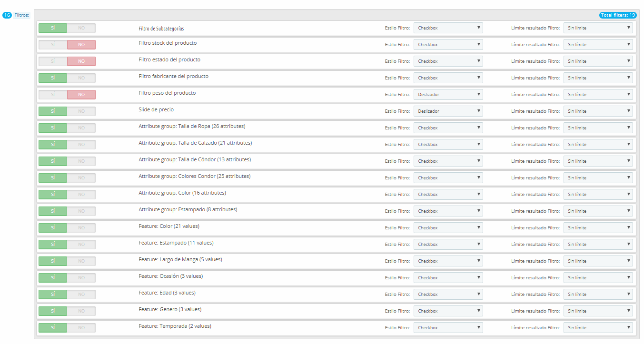
Task: Switch Filtro estado del producto to SÍ
Action: point(53,61)
